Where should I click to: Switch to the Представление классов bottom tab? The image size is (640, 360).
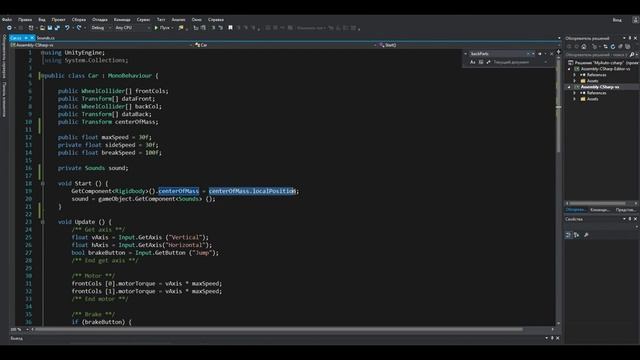pos(626,210)
